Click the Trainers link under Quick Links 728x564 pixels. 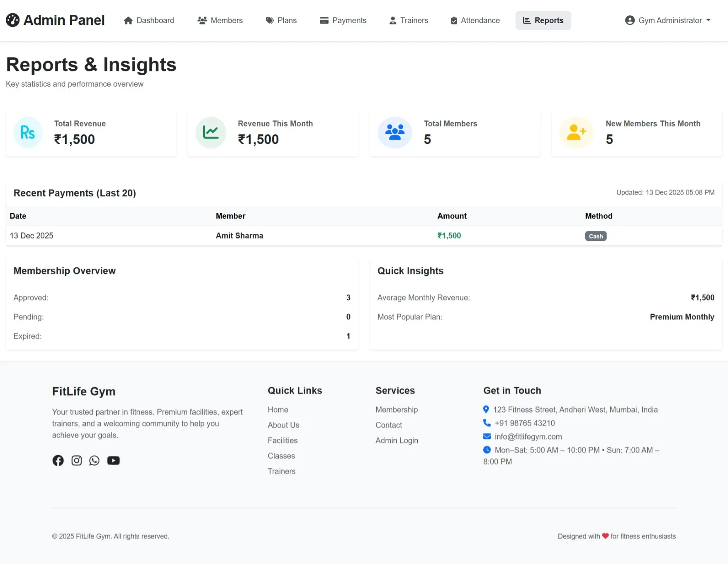click(x=282, y=471)
